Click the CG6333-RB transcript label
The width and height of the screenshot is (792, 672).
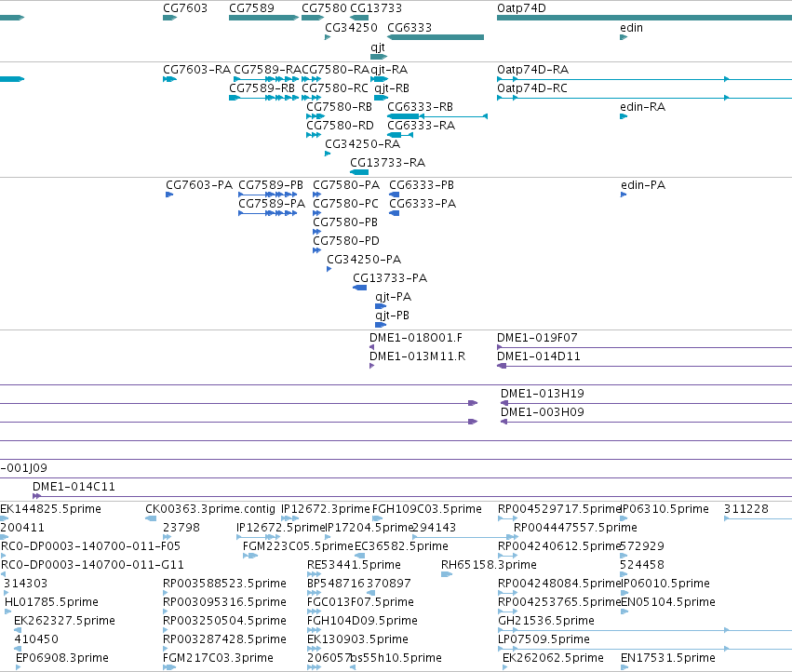[x=421, y=107]
